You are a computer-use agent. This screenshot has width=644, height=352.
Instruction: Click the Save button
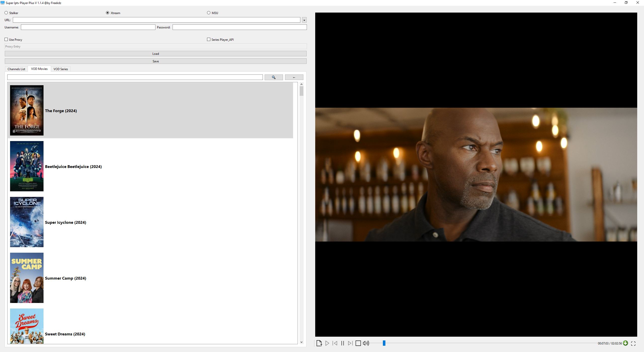[x=155, y=61]
